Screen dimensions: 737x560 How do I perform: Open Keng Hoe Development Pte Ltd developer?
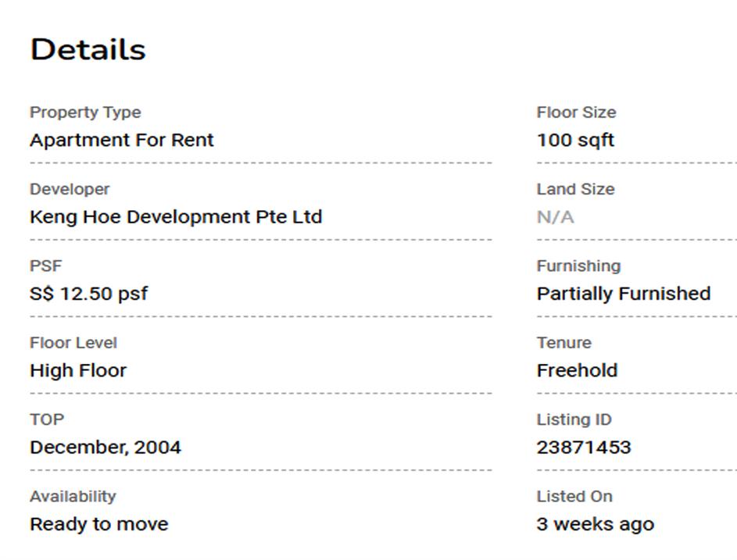(175, 217)
